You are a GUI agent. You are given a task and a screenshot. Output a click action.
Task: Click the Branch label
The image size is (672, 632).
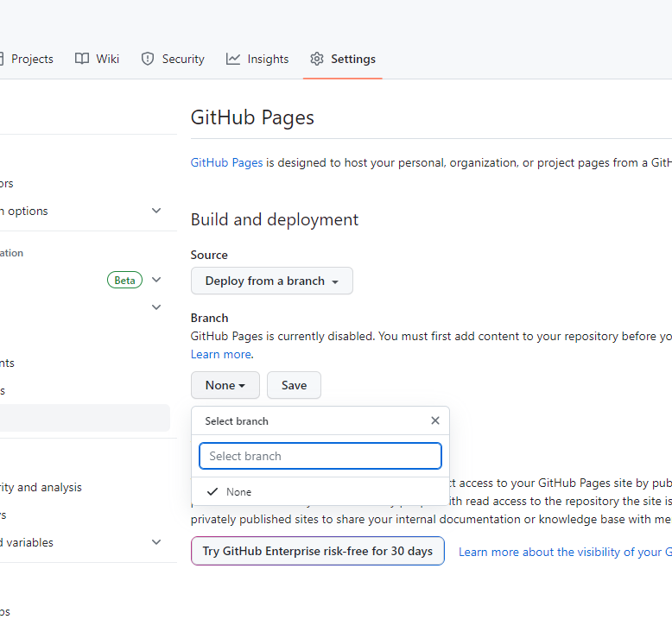click(210, 318)
